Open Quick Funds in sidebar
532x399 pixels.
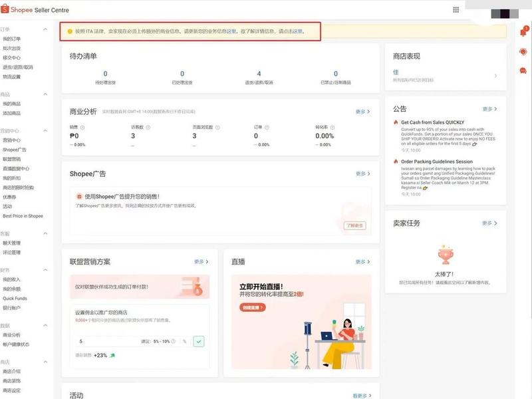click(15, 299)
